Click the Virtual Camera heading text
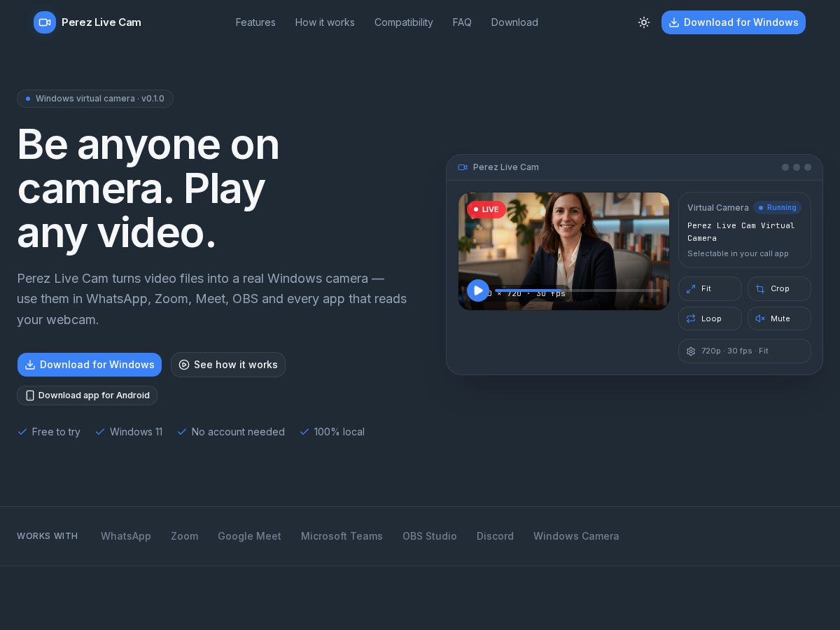Image resolution: width=840 pixels, height=630 pixels. 718,208
